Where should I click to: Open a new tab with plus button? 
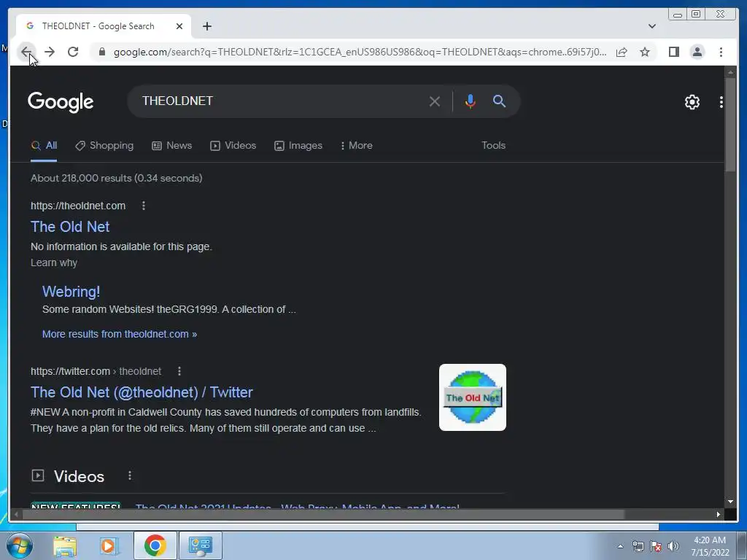tap(206, 26)
